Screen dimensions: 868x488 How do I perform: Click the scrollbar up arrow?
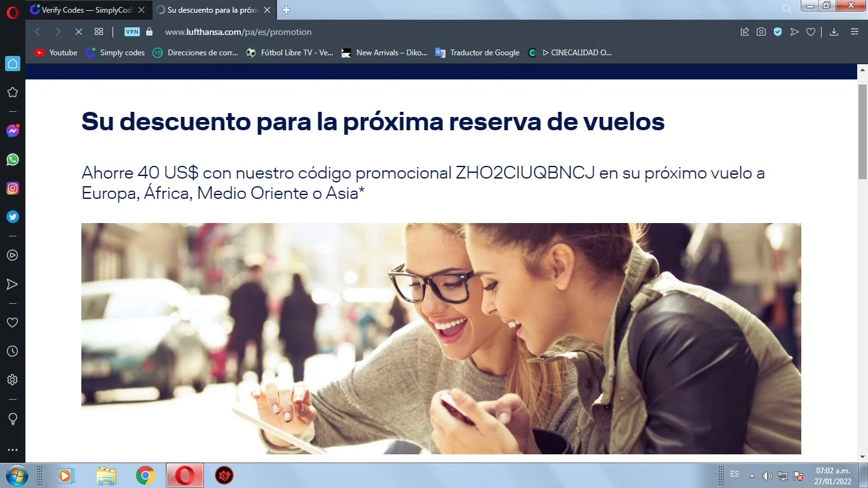pos(862,69)
